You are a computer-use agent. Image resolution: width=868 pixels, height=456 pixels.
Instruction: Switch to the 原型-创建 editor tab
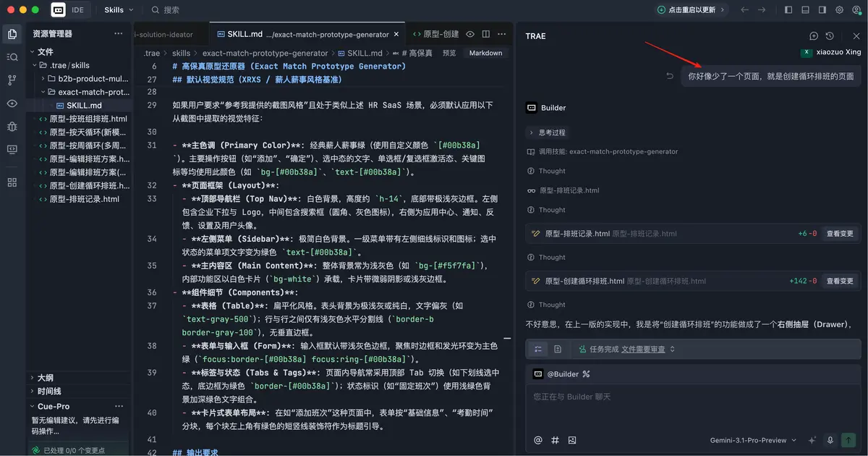point(435,34)
